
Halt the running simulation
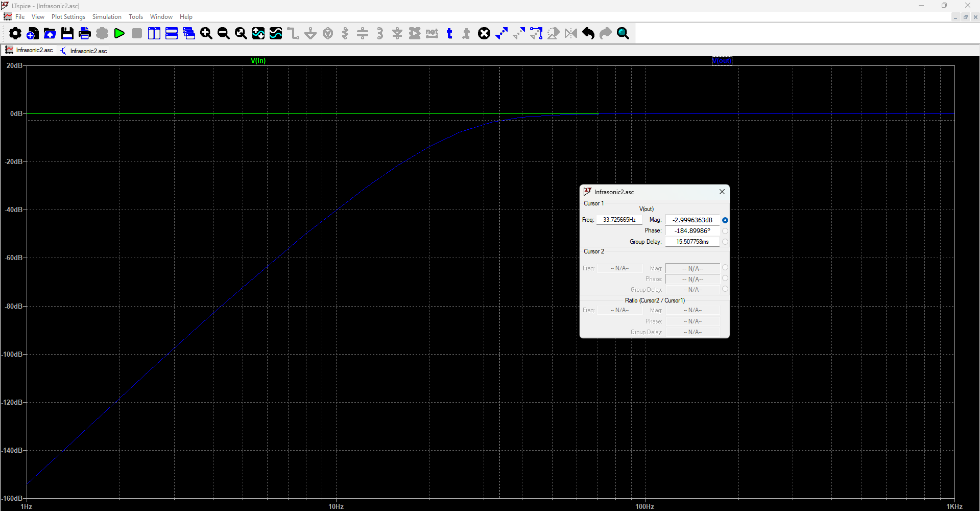[x=136, y=33]
